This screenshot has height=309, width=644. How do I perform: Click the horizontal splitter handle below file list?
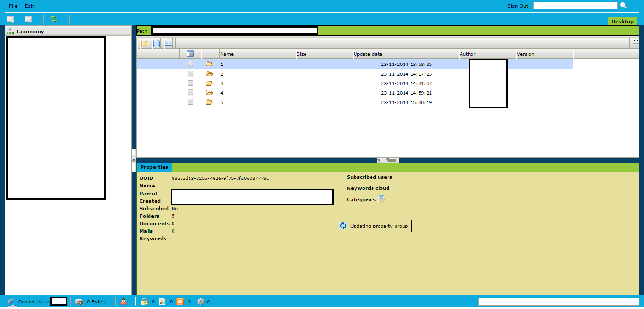pos(388,160)
